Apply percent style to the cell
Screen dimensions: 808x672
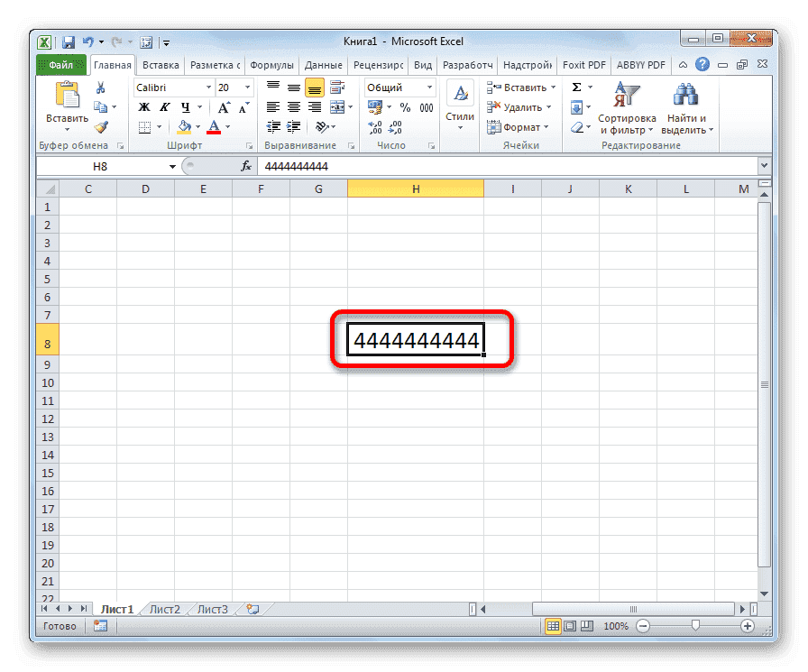tap(405, 106)
